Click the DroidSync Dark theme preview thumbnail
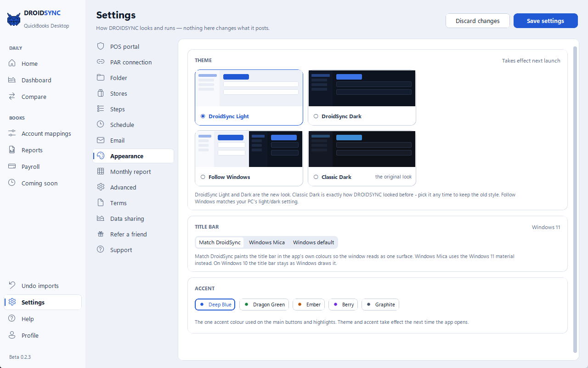Image resolution: width=588 pixels, height=368 pixels. click(x=362, y=88)
